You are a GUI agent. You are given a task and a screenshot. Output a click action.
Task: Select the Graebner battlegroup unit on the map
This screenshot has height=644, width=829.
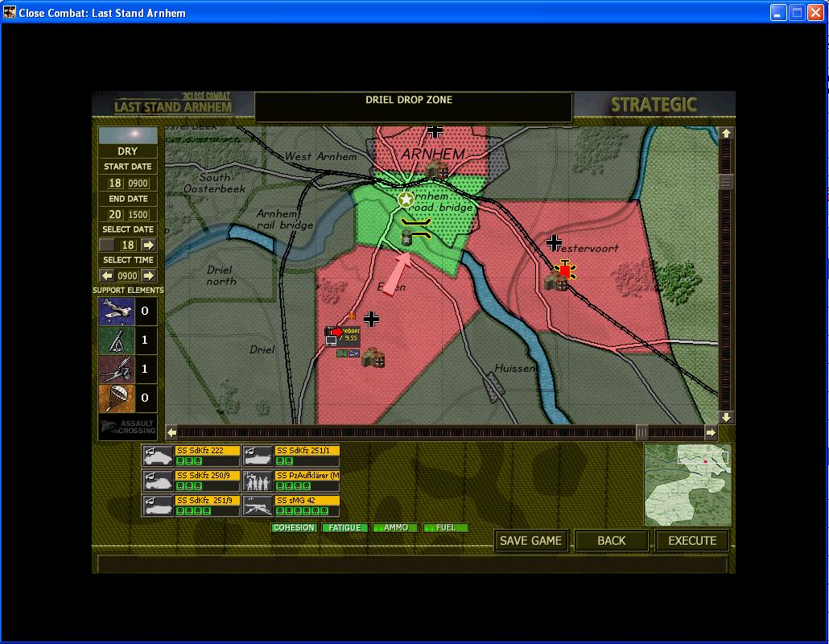[342, 336]
